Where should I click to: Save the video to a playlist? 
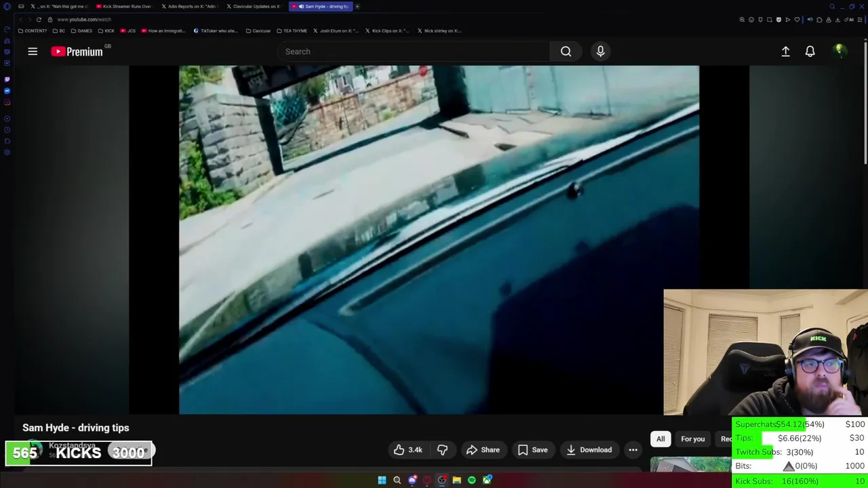pos(532,450)
